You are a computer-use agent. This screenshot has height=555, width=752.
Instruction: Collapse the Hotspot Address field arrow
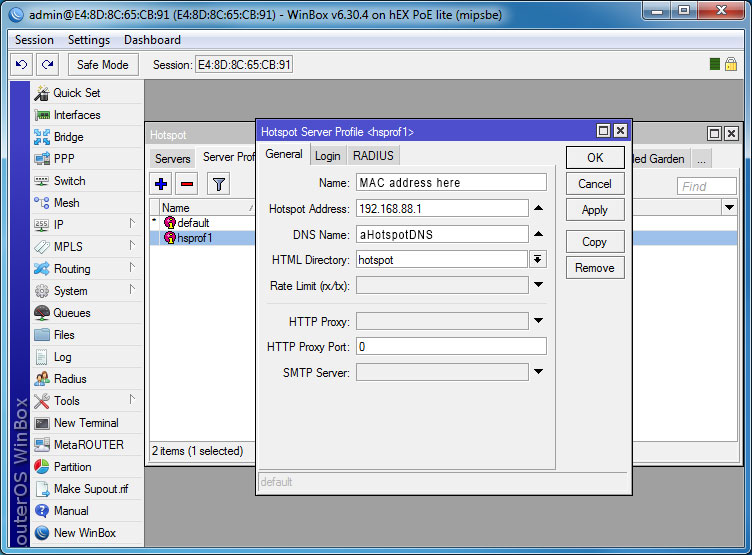click(x=539, y=208)
